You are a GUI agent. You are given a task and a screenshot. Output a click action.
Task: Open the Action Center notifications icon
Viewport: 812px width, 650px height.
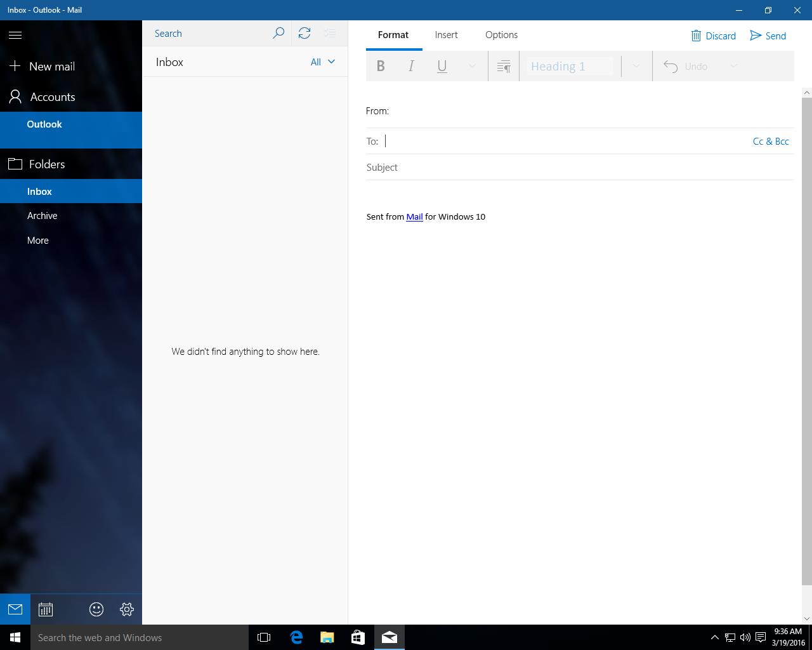pos(760,637)
